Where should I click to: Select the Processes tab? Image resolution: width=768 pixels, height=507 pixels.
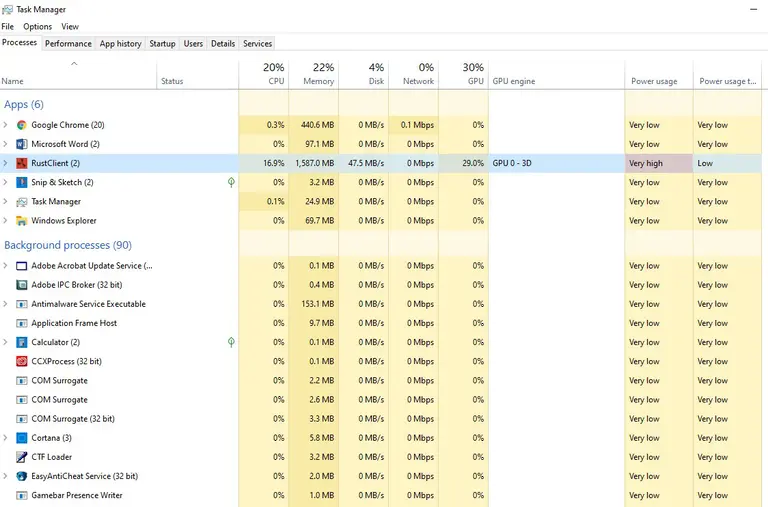[x=20, y=43]
